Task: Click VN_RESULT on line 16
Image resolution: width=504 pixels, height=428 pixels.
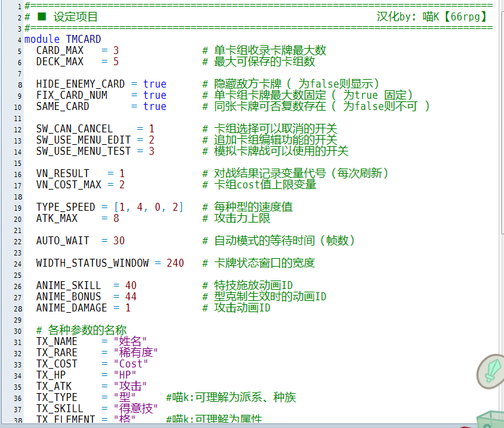Action: pyautogui.click(x=63, y=174)
